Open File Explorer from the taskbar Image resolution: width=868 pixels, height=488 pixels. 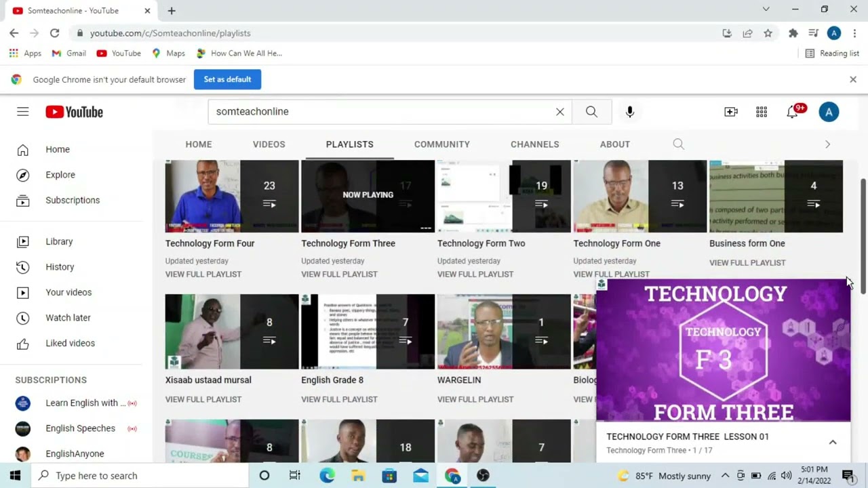(357, 476)
